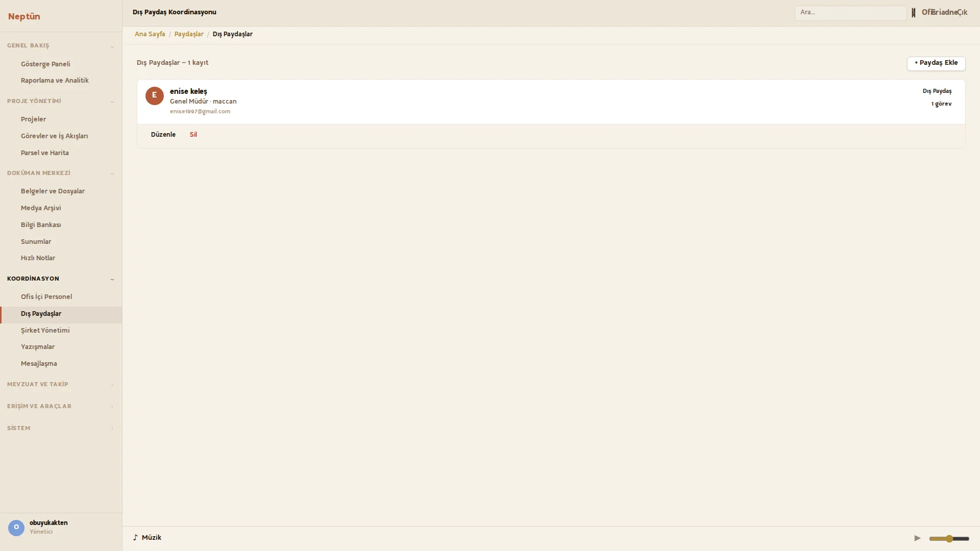The image size is (980, 551).
Task: Click the icon beside the search field
Action: click(913, 13)
